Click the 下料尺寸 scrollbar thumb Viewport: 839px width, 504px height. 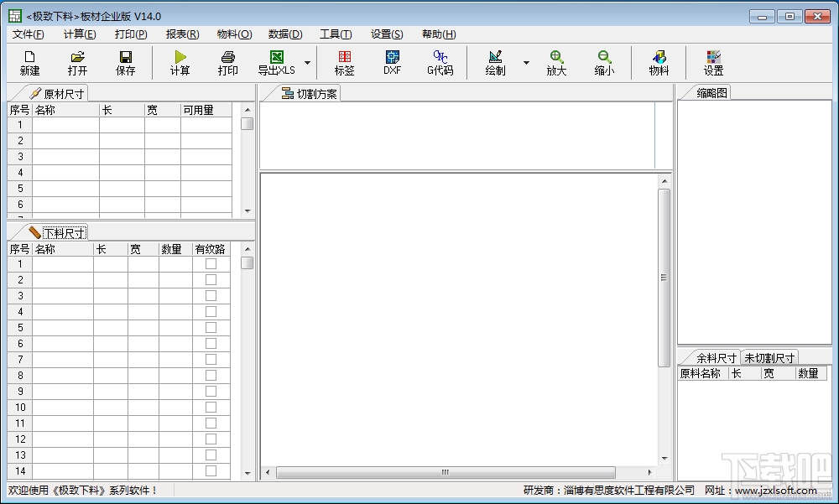pyautogui.click(x=247, y=263)
